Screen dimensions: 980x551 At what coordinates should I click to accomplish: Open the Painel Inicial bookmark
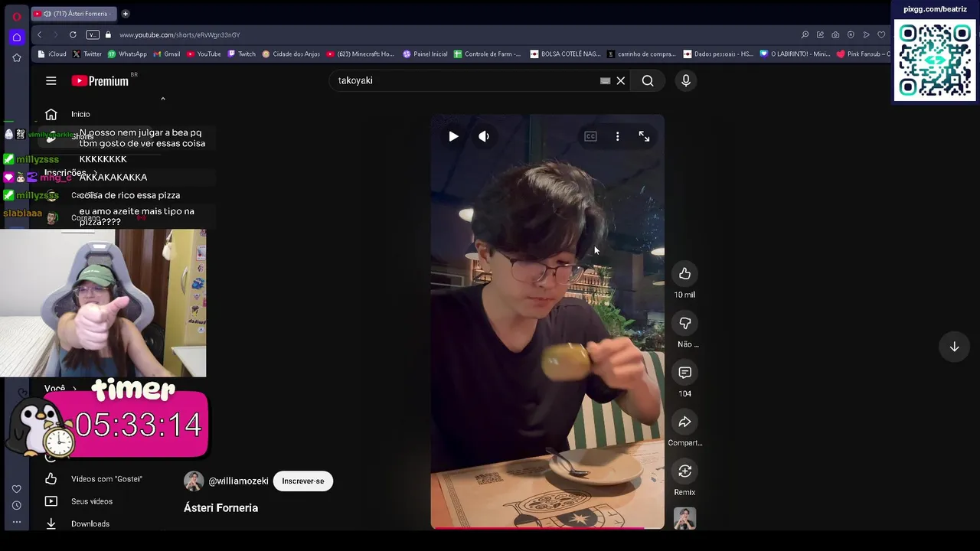pos(425,54)
